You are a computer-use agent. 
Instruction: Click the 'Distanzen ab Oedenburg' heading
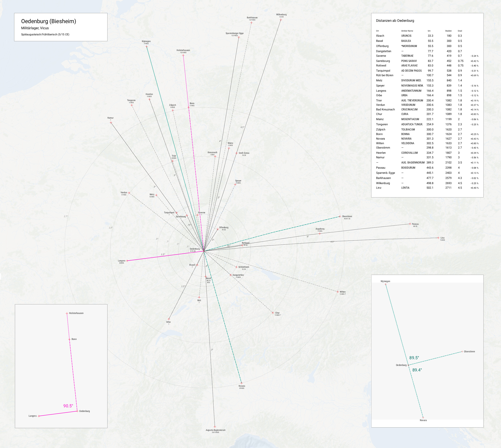(395, 21)
